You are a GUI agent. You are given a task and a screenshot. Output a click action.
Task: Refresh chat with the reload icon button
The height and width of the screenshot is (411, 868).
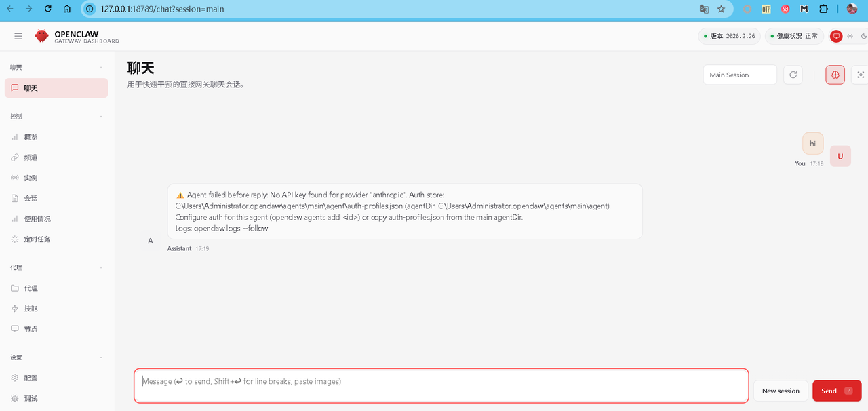pos(793,75)
